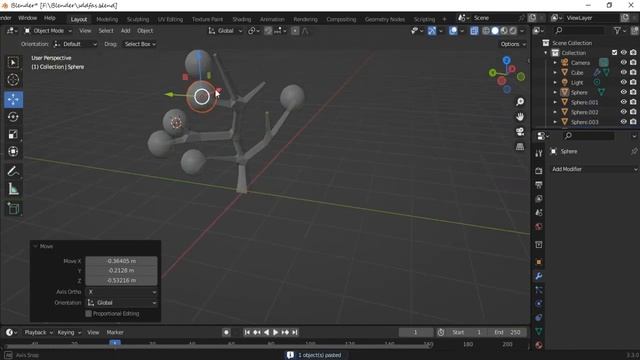Click the auto keying record button
The image size is (640, 360).
click(226, 332)
